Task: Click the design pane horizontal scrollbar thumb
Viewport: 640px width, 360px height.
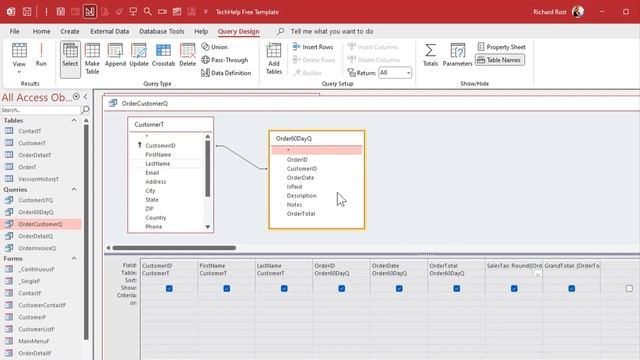Action: [174, 248]
